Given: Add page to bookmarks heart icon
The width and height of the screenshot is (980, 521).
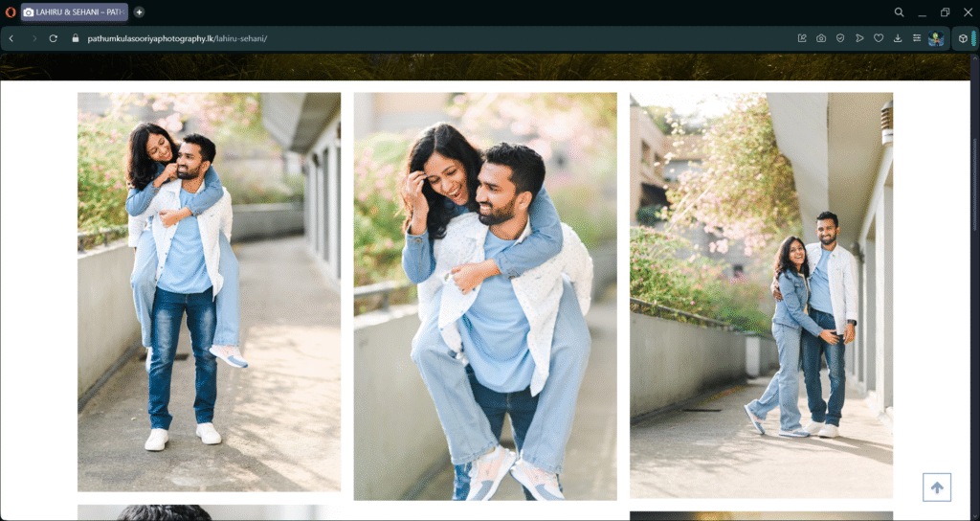Looking at the screenshot, I should tap(879, 38).
